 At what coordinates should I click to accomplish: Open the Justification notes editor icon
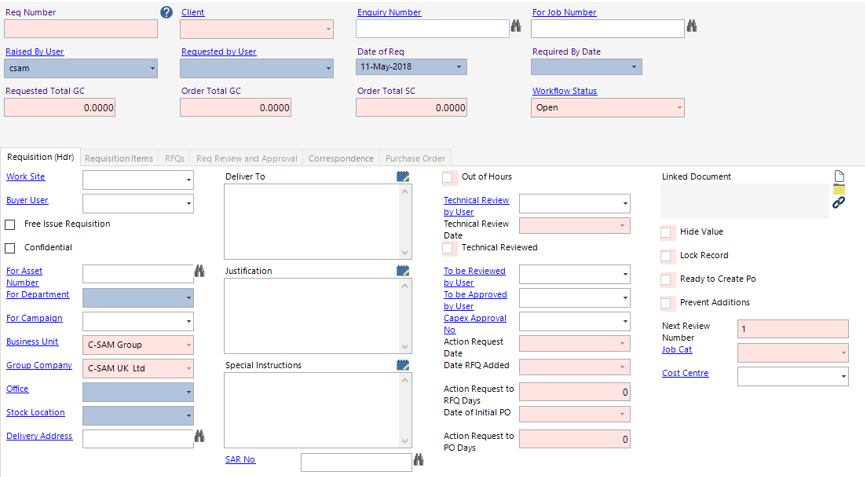click(x=403, y=271)
